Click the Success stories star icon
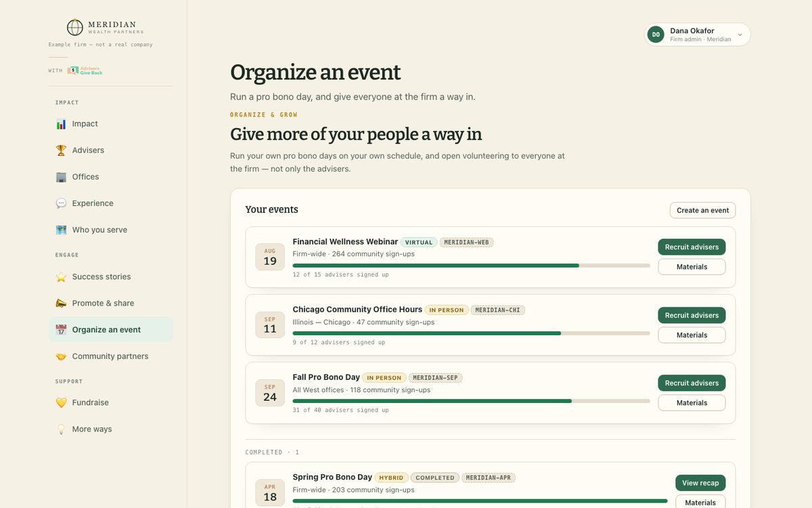Image resolution: width=812 pixels, height=508 pixels. coord(61,277)
